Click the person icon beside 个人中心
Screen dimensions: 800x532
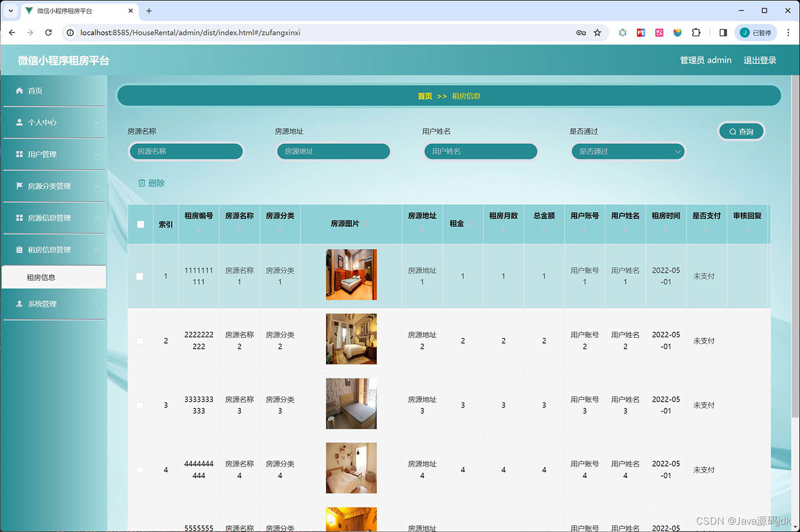[19, 122]
